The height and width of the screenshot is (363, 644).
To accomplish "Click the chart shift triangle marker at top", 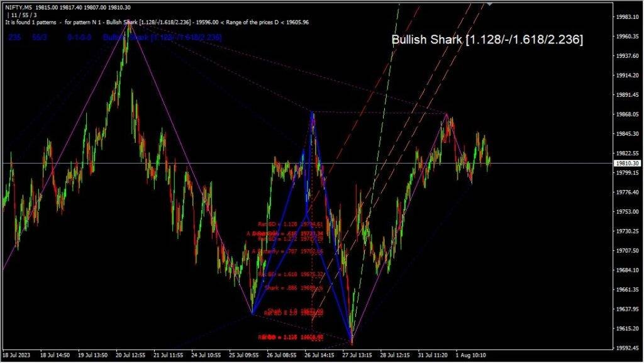I will tap(489, 4).
